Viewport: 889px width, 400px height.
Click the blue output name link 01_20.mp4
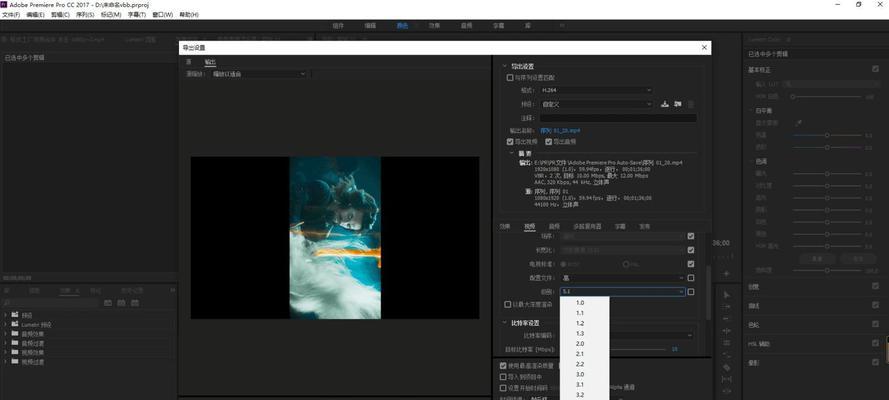point(560,130)
